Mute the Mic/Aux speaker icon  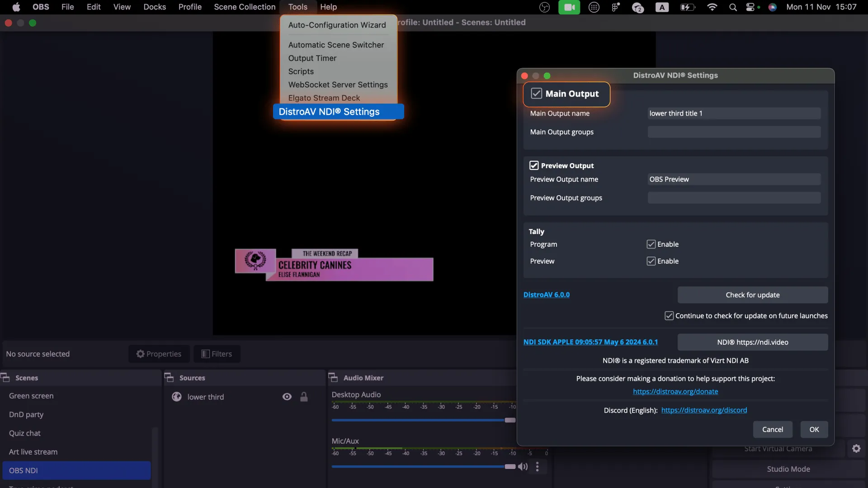523,466
